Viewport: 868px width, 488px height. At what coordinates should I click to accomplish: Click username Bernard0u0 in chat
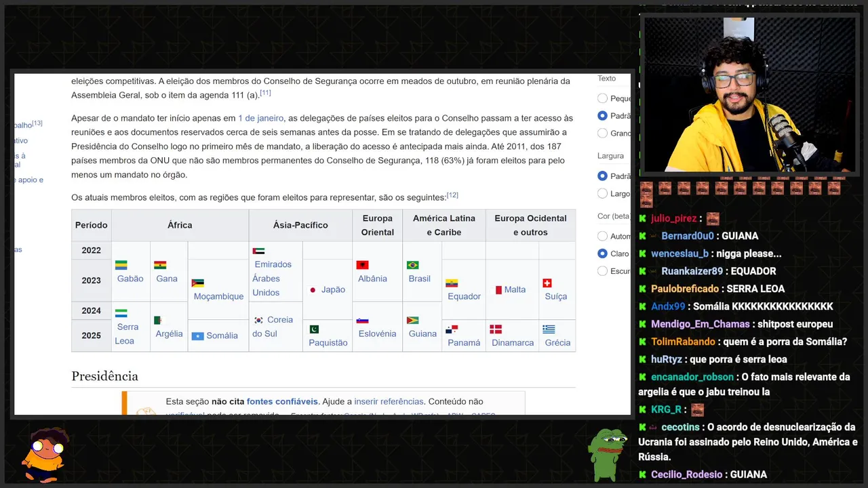(688, 236)
